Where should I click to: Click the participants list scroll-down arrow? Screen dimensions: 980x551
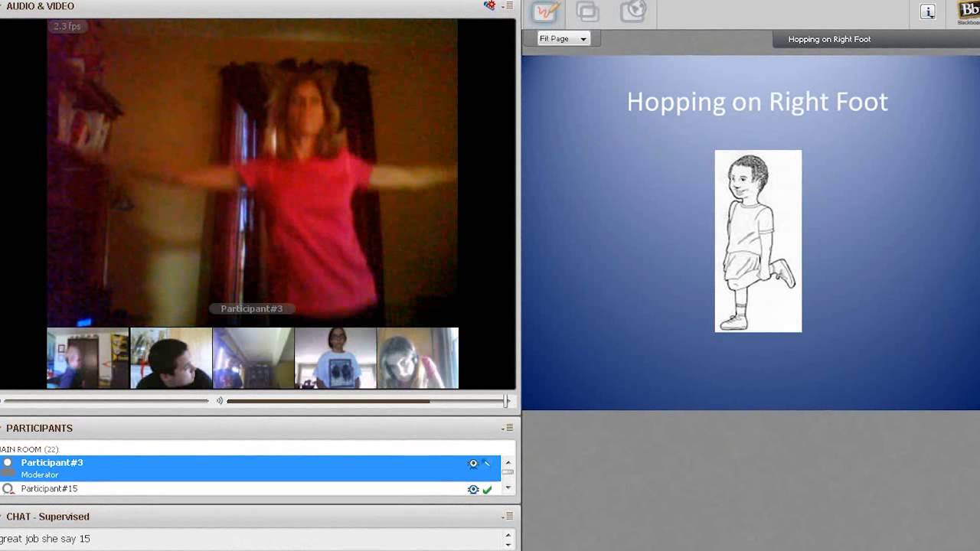point(508,488)
